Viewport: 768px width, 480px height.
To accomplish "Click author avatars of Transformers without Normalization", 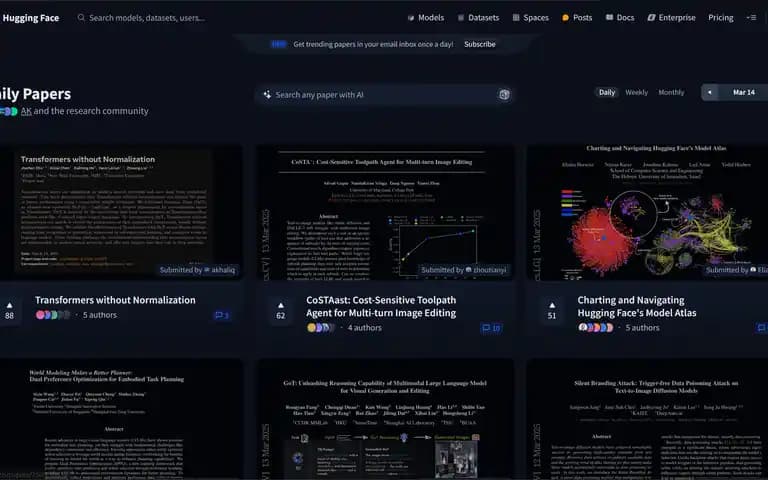I will coord(53,315).
